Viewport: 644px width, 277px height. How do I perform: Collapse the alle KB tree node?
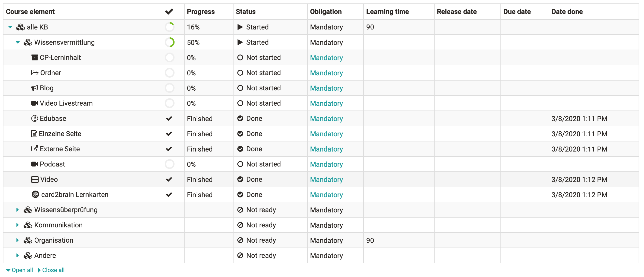10,27
